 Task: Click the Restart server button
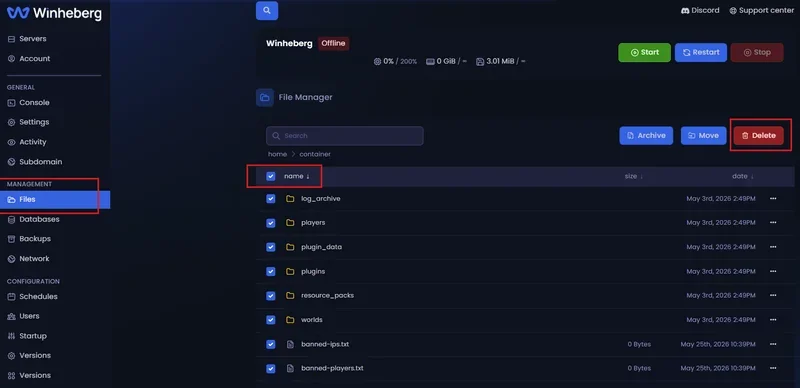click(x=701, y=53)
